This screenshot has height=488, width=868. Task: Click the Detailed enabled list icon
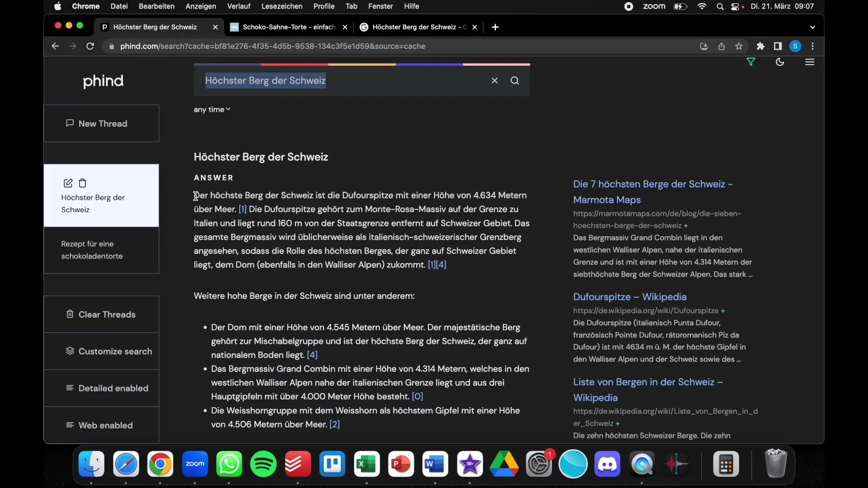point(70,389)
